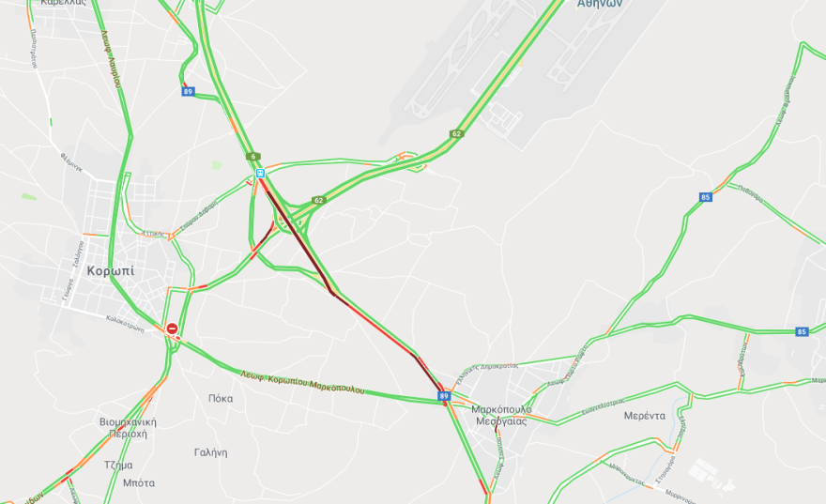Click the Μαρκόπουλο Μεσογαίας town label

(501, 415)
